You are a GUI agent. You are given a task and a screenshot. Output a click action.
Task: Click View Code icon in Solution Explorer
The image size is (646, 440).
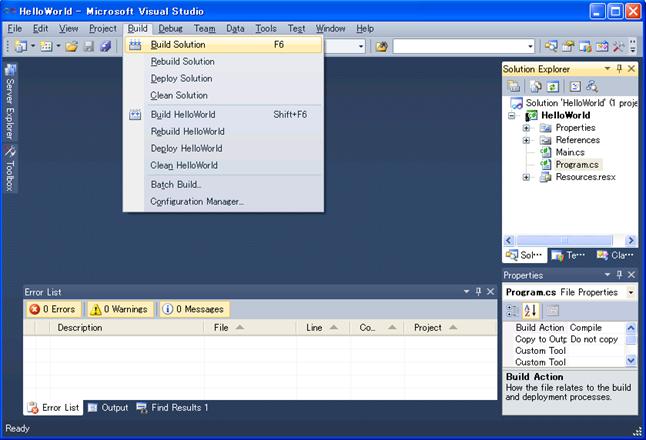[x=575, y=86]
